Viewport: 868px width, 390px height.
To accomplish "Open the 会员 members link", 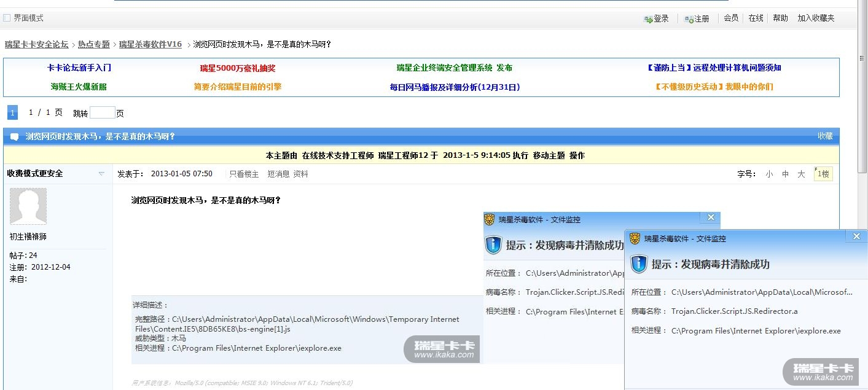I will pyautogui.click(x=731, y=18).
